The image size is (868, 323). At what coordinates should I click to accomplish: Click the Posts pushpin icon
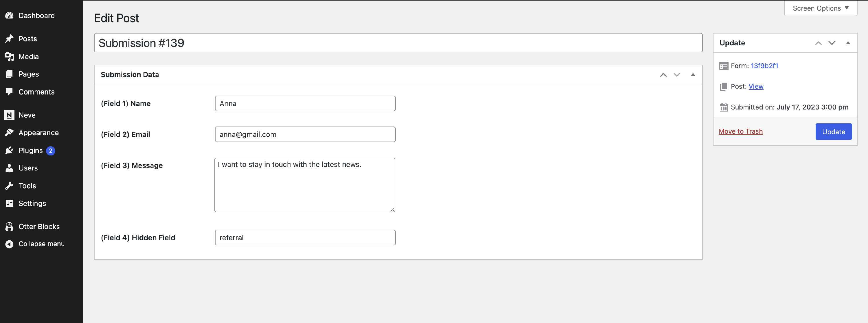[x=10, y=39]
